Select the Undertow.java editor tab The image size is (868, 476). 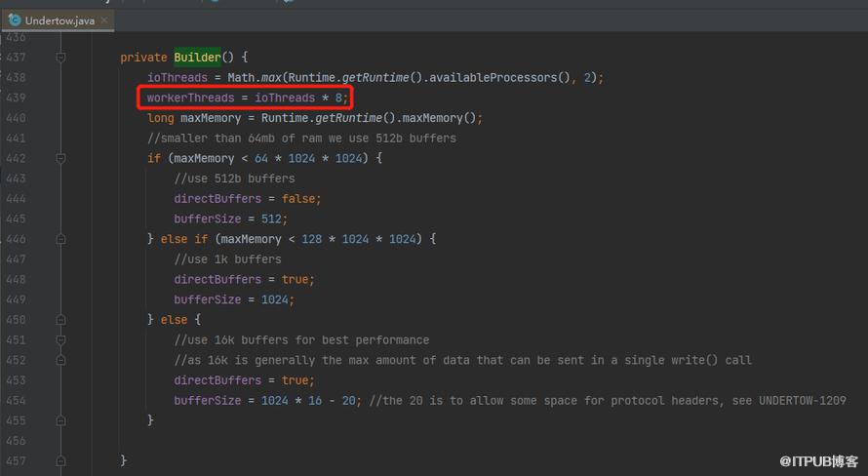[x=58, y=20]
